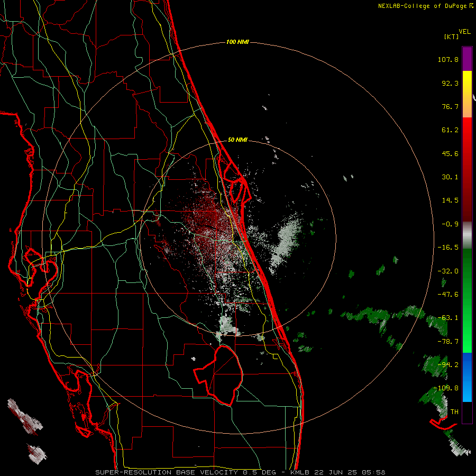Pick the purple segment of the color bar
The image size is (476, 476).
[467, 59]
